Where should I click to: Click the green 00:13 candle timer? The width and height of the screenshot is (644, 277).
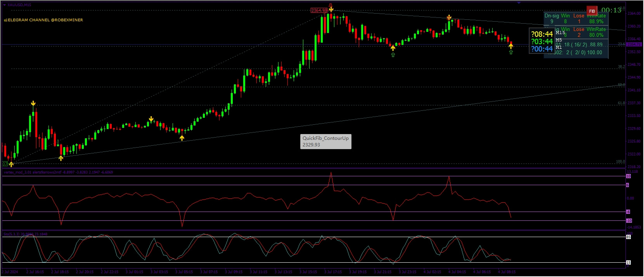tap(611, 10)
